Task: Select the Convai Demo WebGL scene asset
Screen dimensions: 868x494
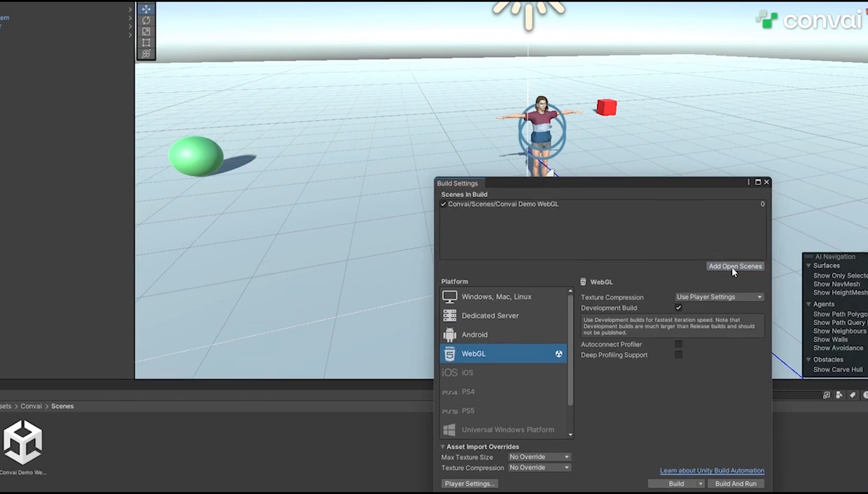Action: pyautogui.click(x=23, y=443)
